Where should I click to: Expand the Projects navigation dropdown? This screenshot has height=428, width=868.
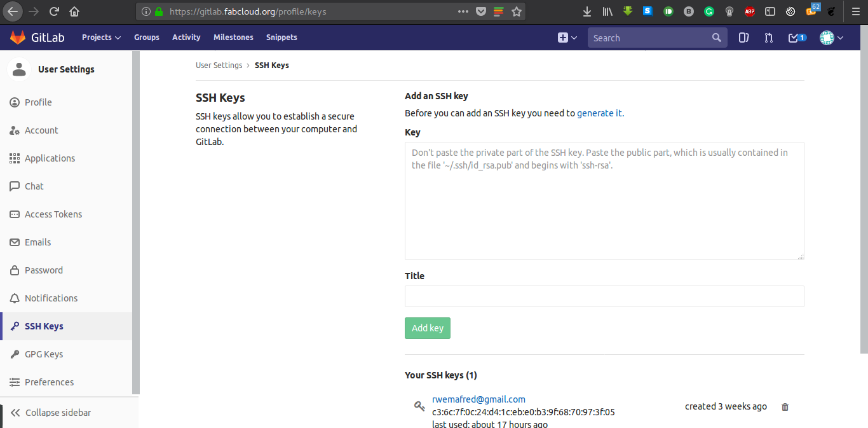point(100,38)
